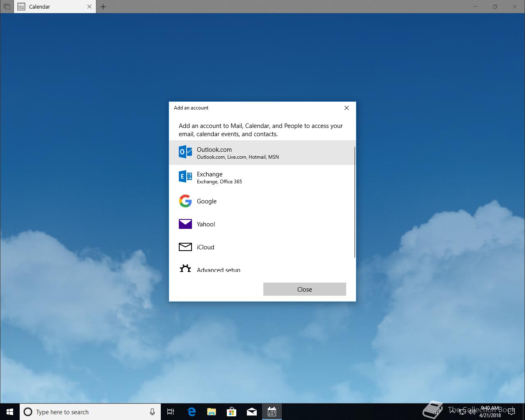Click the Exchange logo icon
This screenshot has width=525, height=420.
click(185, 176)
